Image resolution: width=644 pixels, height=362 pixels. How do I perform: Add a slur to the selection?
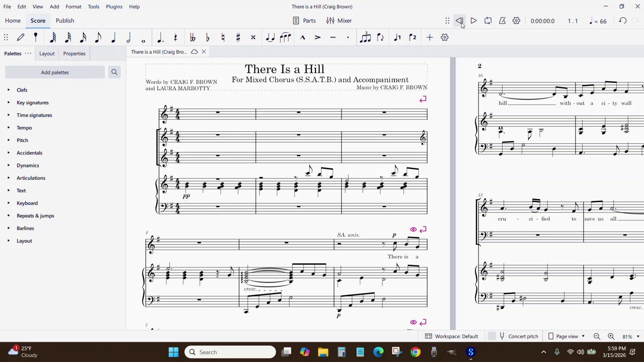pos(285,37)
